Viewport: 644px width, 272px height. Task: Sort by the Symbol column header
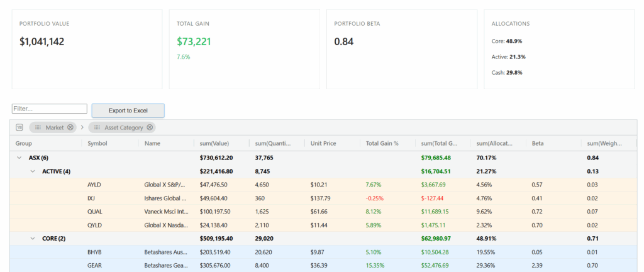pos(97,143)
